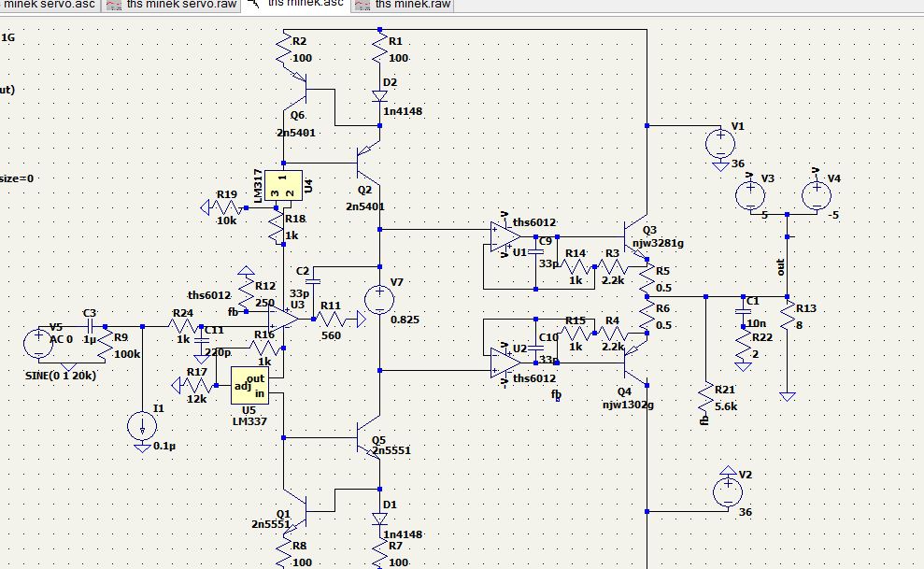This screenshot has width=924, height=569.
Task: Select capacitor C2 symbol
Action: coord(314,280)
